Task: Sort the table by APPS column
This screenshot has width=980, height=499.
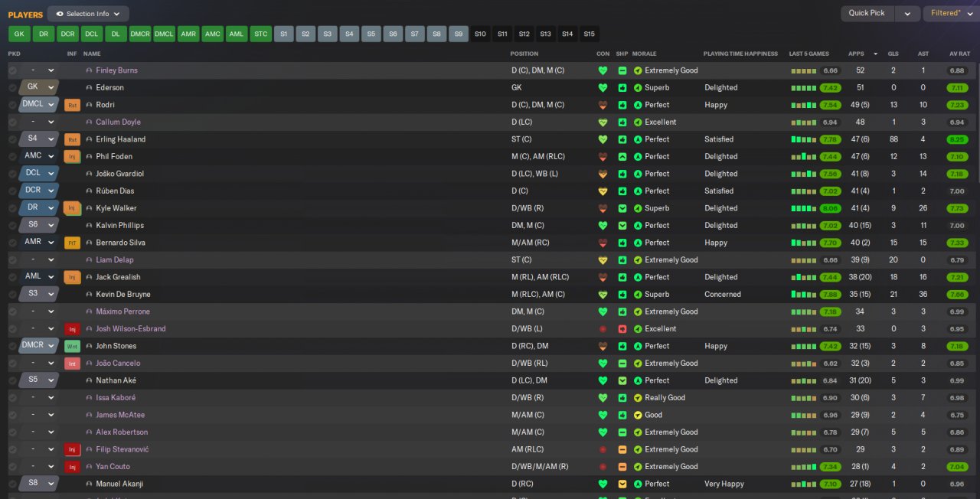Action: coord(856,54)
